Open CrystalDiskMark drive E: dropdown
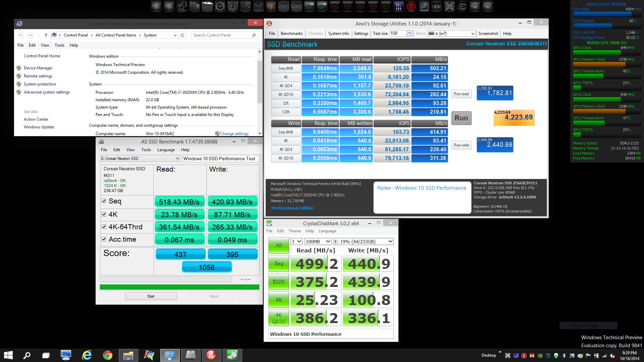 (363, 242)
